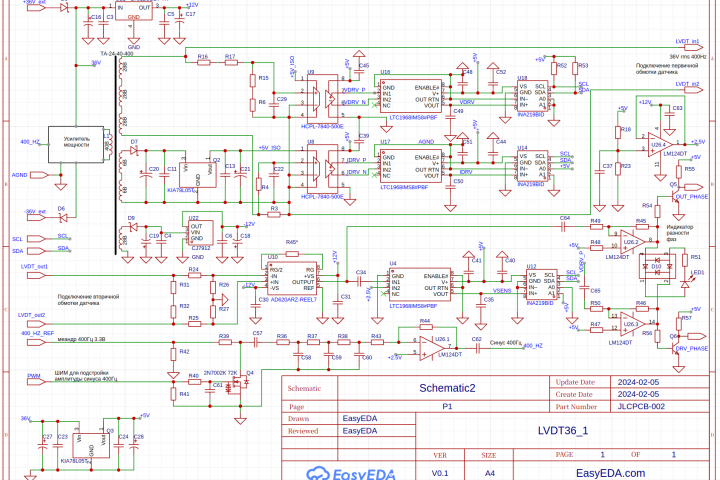The width and height of the screenshot is (720, 480).
Task: Select capacitor C34
Action: pyautogui.click(x=360, y=281)
